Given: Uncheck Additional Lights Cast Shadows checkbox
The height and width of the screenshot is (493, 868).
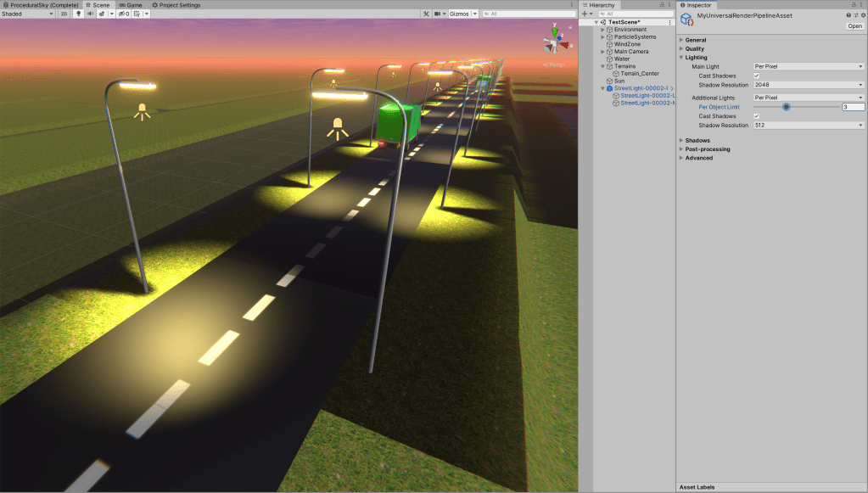Looking at the screenshot, I should [757, 116].
